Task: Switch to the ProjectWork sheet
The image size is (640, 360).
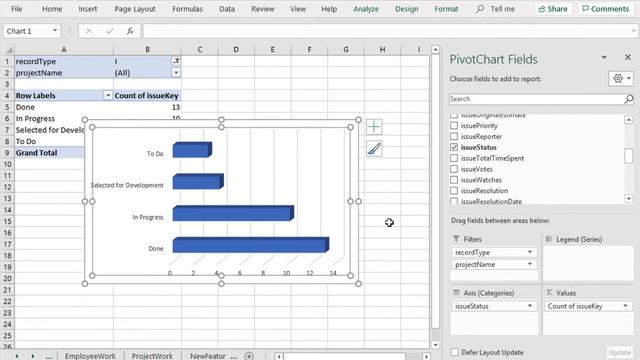Action: click(152, 356)
